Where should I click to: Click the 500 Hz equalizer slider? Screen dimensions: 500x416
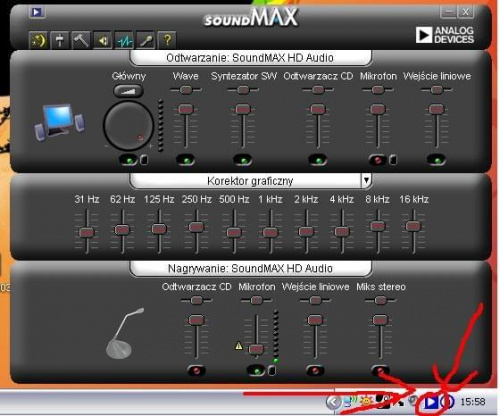pos(234,232)
